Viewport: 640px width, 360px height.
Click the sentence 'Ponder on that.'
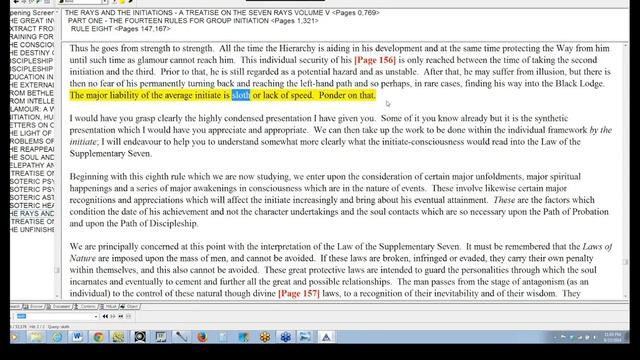click(347, 95)
